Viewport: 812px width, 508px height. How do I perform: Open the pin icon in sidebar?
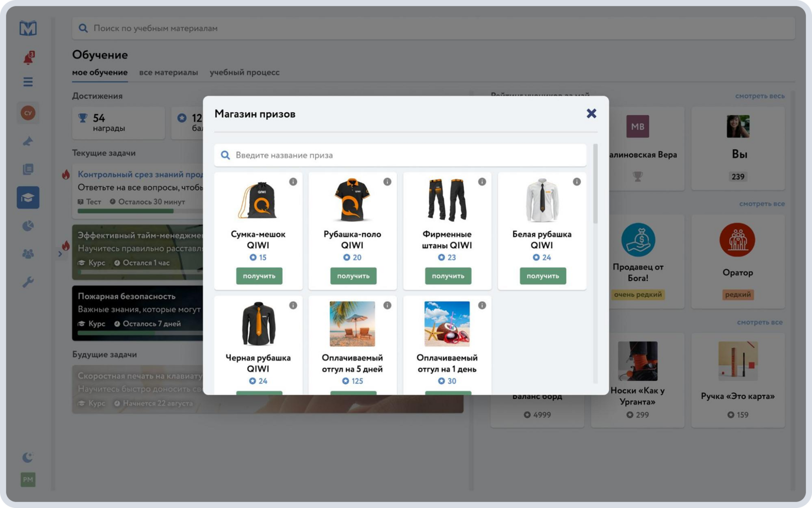28,141
